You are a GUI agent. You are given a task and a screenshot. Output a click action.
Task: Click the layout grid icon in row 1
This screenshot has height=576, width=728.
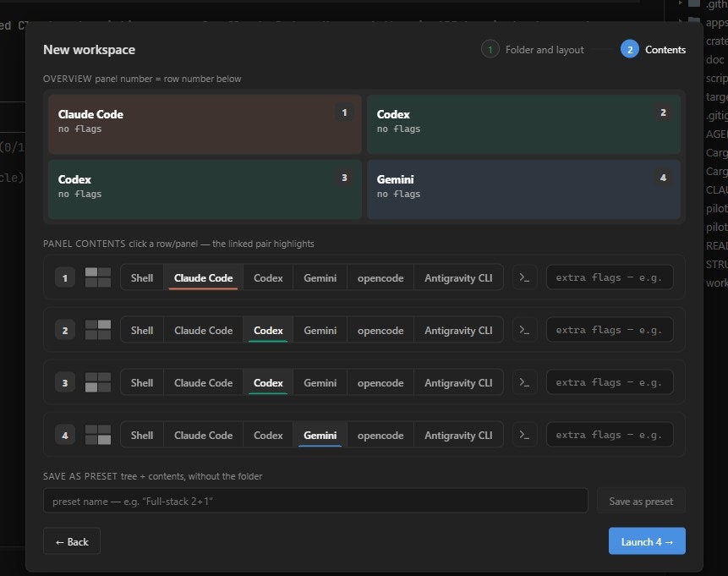coord(98,277)
